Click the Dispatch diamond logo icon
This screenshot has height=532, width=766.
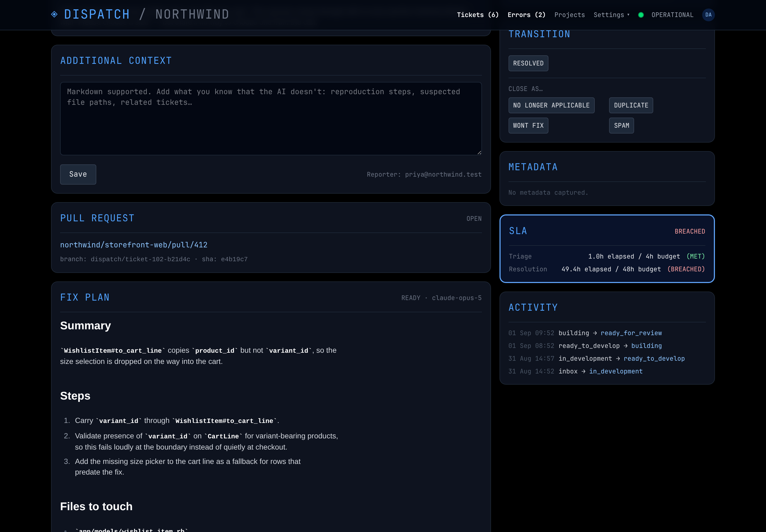(x=54, y=14)
